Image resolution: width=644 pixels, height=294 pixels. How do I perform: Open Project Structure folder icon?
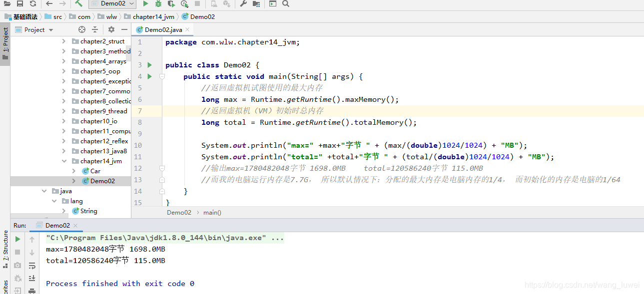click(256, 3)
